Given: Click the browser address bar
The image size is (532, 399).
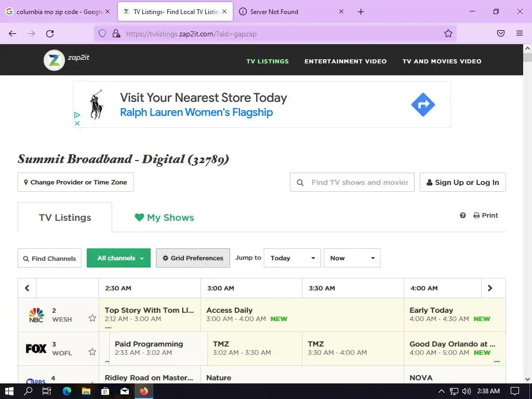Looking at the screenshot, I should (x=275, y=34).
